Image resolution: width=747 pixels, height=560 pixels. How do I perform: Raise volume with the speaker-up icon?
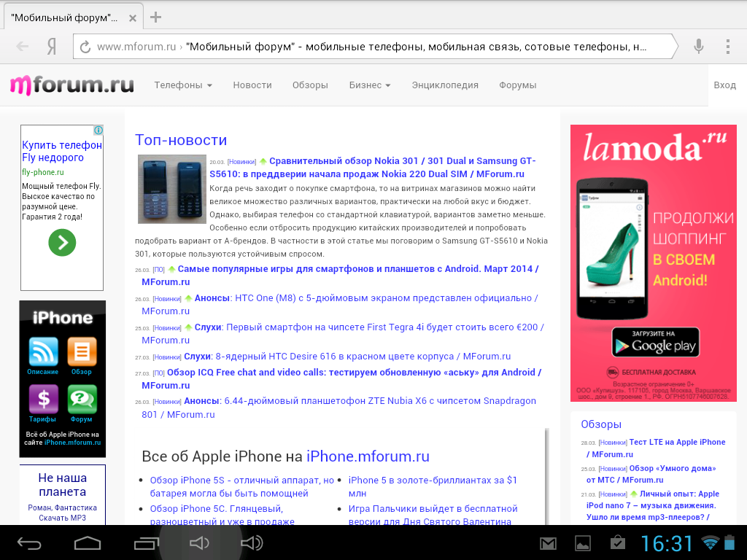point(252,542)
